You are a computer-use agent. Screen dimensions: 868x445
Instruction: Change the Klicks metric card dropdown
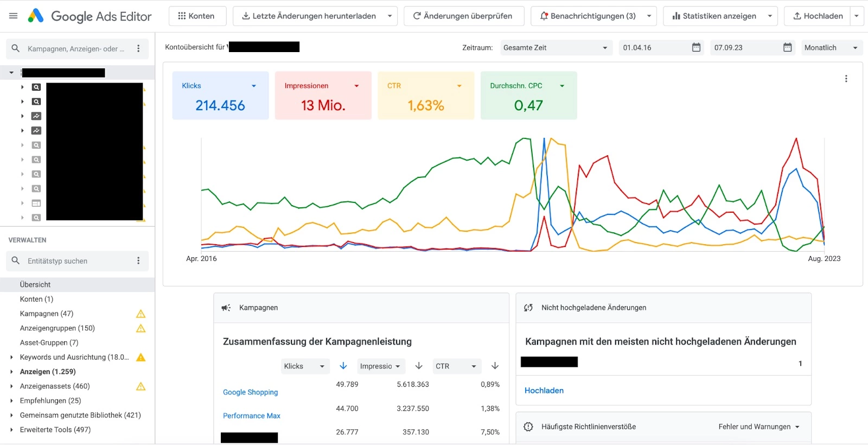tap(254, 86)
